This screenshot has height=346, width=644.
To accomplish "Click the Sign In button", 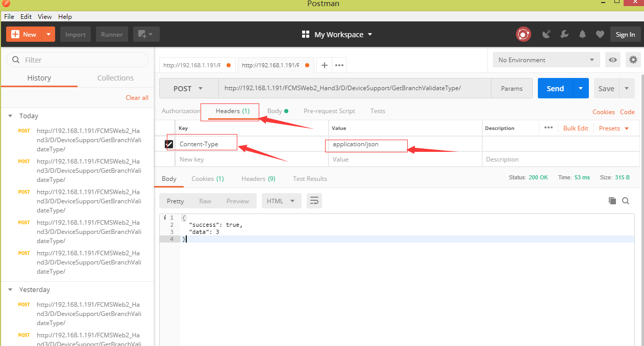I will coord(625,34).
